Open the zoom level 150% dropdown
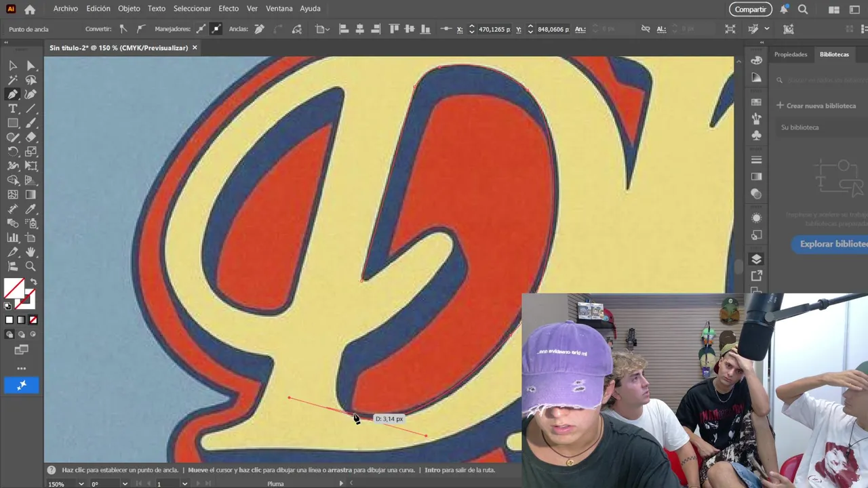This screenshot has width=868, height=488. (81, 484)
